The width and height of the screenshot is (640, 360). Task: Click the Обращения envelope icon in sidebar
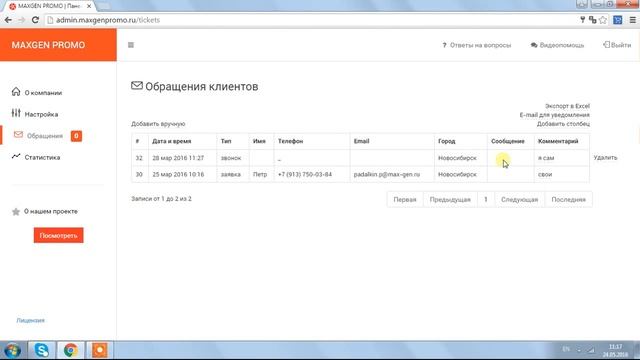18,135
